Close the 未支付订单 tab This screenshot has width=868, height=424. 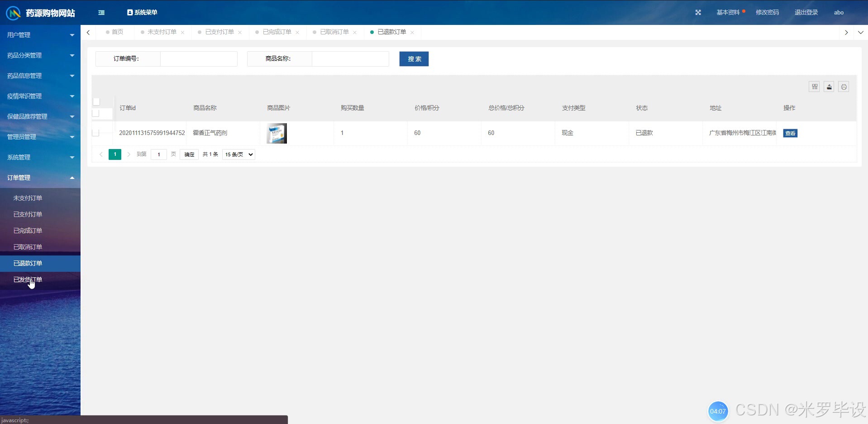(x=182, y=32)
